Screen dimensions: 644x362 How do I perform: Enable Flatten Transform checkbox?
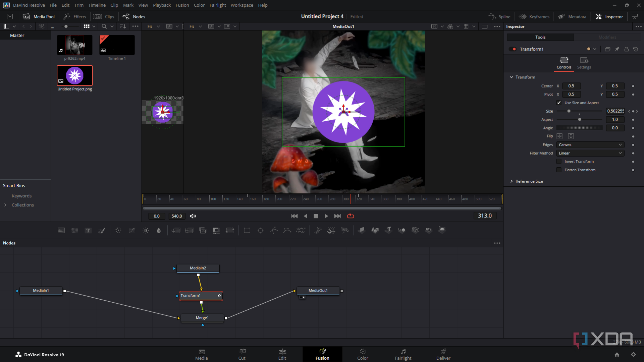click(559, 170)
